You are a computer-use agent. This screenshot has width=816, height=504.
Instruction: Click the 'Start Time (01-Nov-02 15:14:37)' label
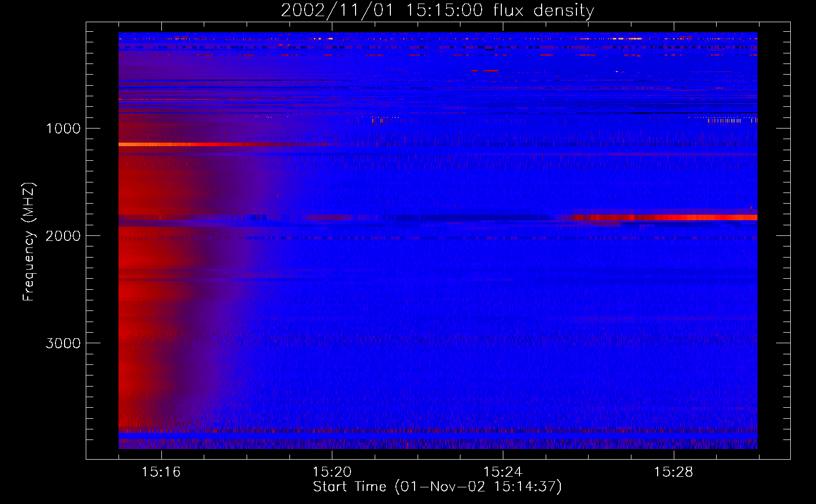[x=437, y=487]
